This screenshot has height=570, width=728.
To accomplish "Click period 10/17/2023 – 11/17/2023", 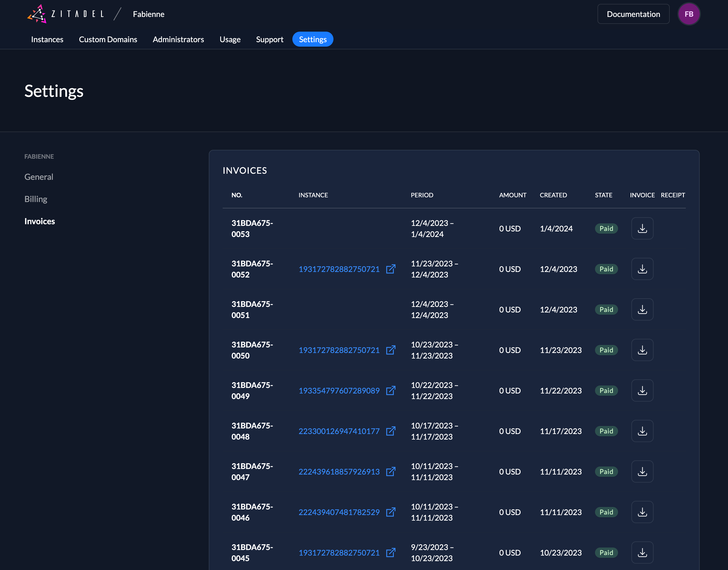I will pos(435,431).
